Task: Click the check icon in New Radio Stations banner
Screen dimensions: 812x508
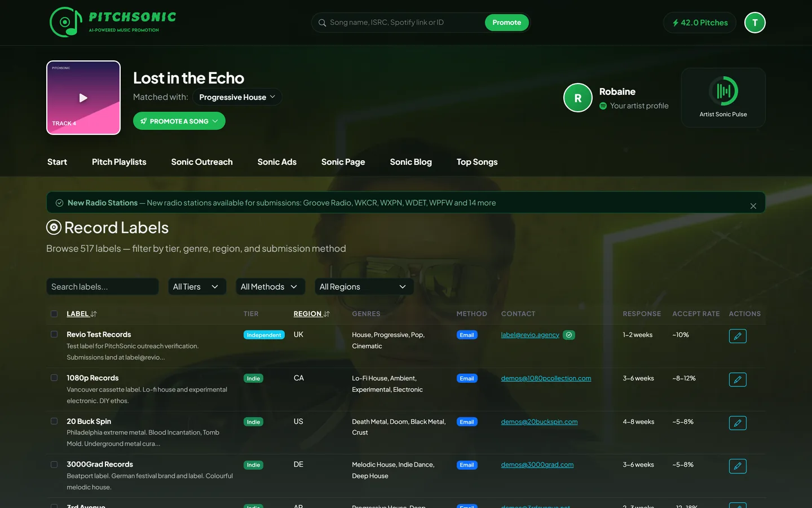Action: [x=59, y=203]
